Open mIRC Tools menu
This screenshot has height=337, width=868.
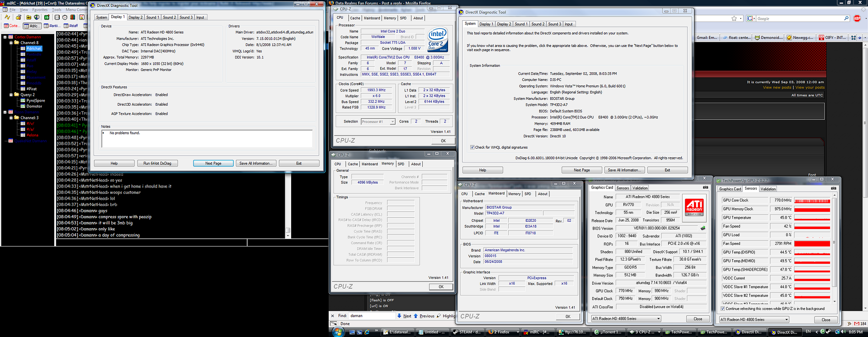tap(57, 9)
